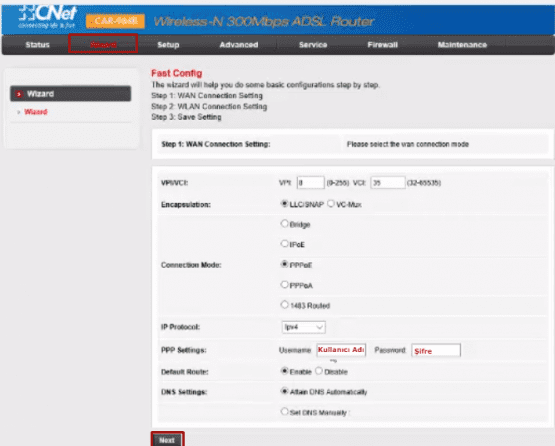Click the PPP Settings label
Image resolution: width=555 pixels, height=446 pixels.
click(x=184, y=350)
